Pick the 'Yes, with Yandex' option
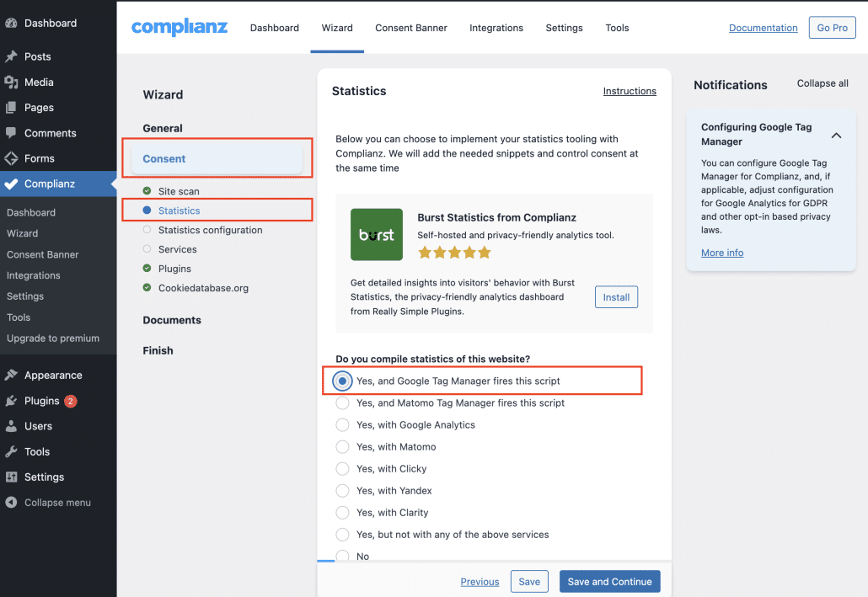This screenshot has height=597, width=868. [x=343, y=491]
